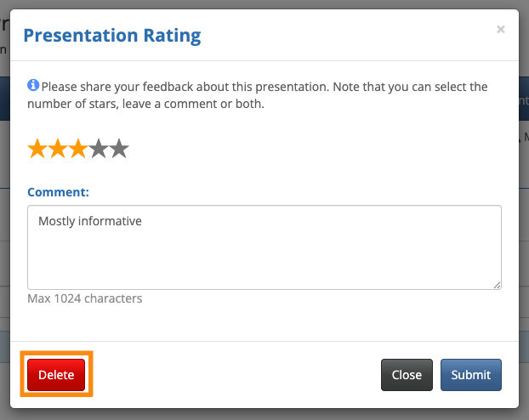Click the blue info icon
529x420 pixels.
33,86
